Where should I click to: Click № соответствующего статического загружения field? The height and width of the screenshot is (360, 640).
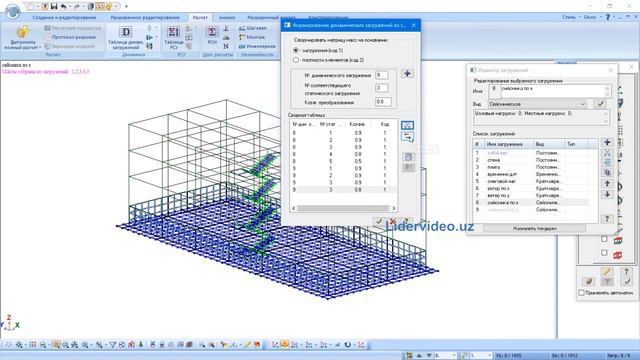coord(382,88)
